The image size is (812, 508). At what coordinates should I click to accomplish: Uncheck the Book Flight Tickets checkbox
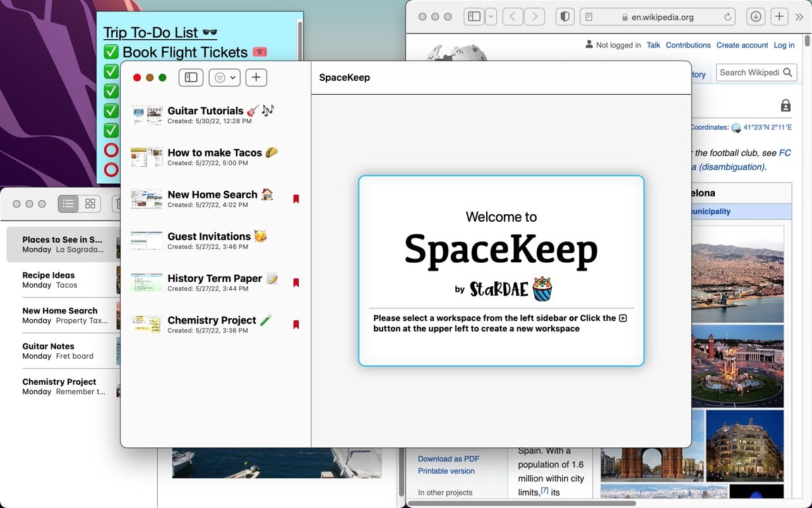click(111, 52)
